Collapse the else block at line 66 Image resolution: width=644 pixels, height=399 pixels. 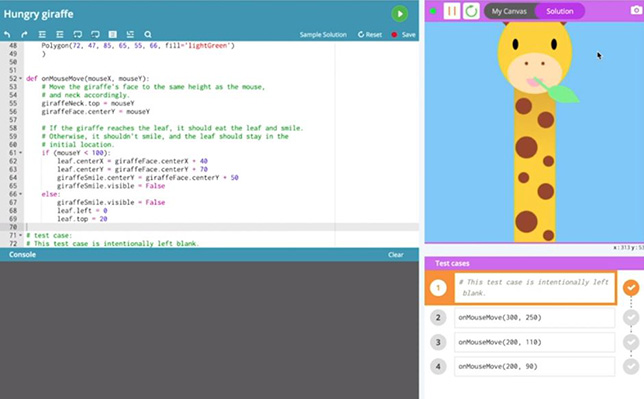[21, 194]
